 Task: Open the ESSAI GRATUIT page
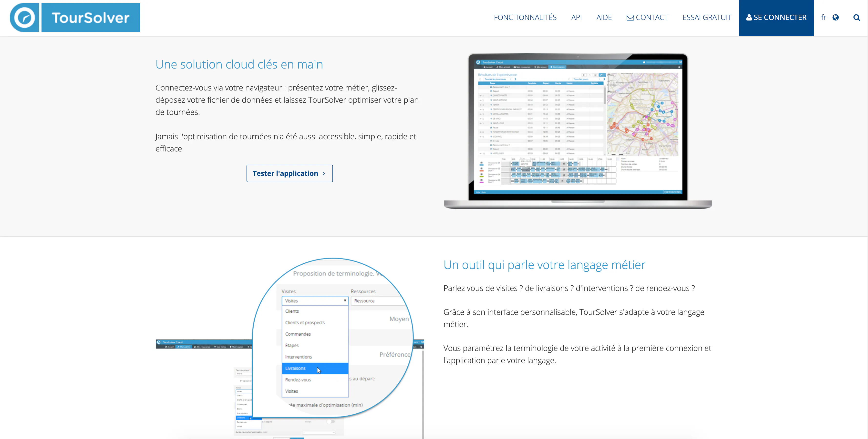click(707, 18)
